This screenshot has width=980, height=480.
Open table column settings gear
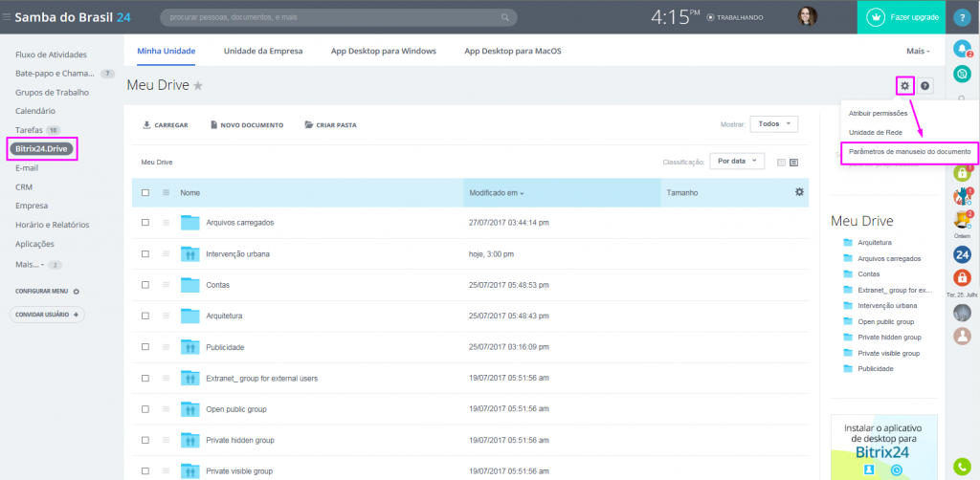tap(799, 192)
